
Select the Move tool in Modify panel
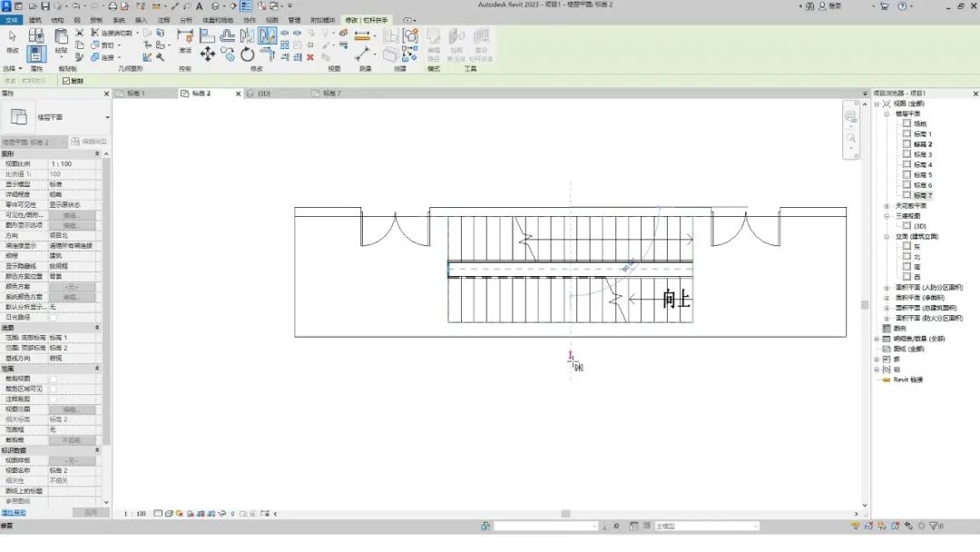tap(208, 54)
